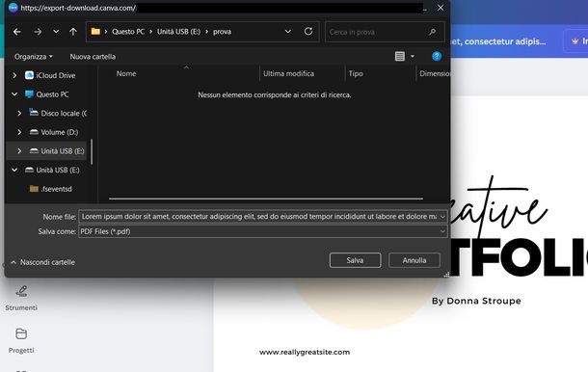Click the search magnifier icon
The image size is (588, 372).
tap(433, 32)
